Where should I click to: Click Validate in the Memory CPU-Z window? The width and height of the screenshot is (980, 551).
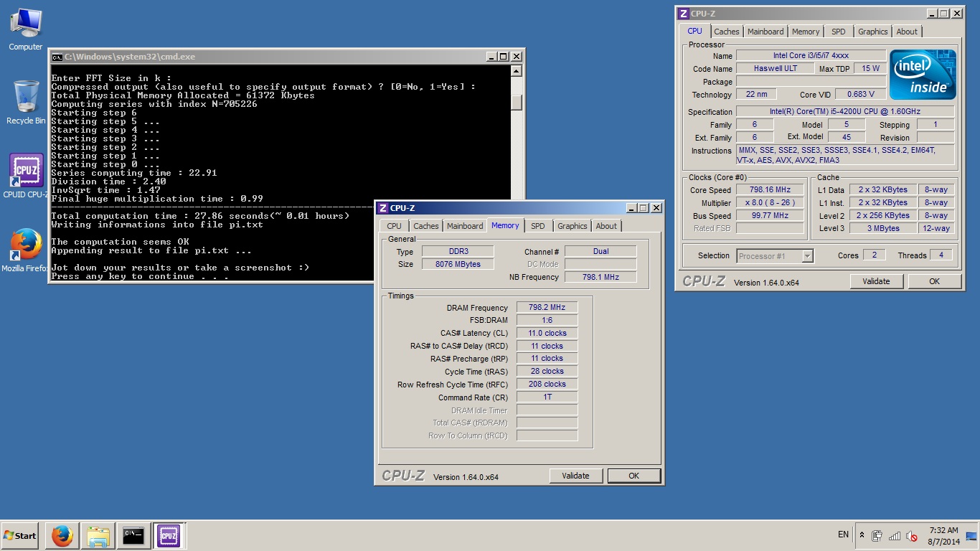tap(575, 476)
